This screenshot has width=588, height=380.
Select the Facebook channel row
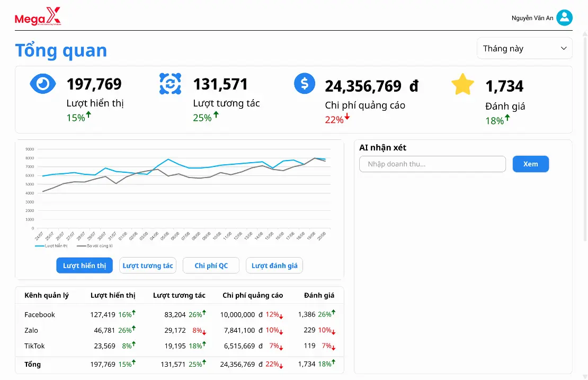click(40, 315)
